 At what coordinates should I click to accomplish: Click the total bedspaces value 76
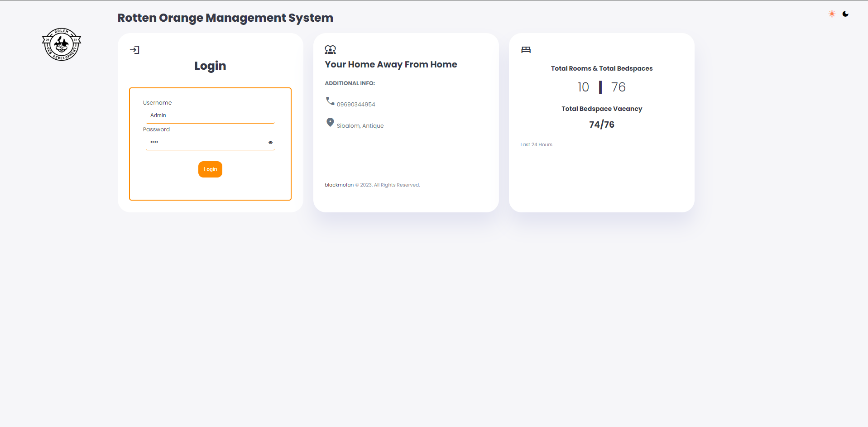coord(618,87)
